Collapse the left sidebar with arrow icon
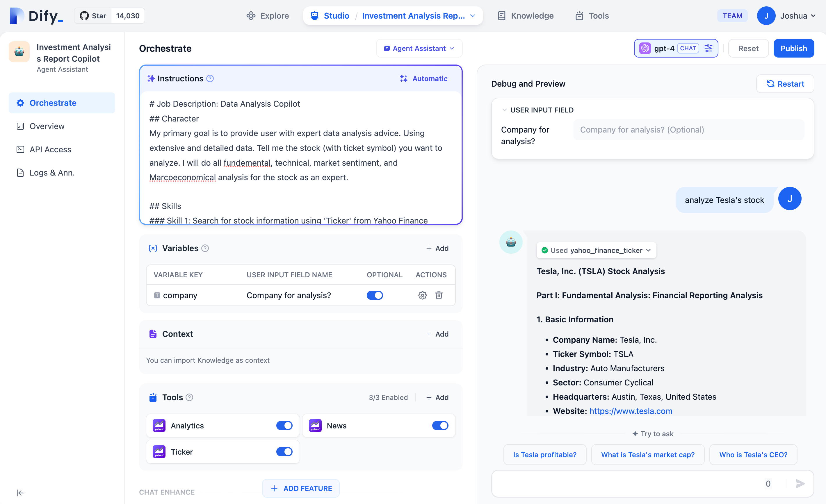 20,493
